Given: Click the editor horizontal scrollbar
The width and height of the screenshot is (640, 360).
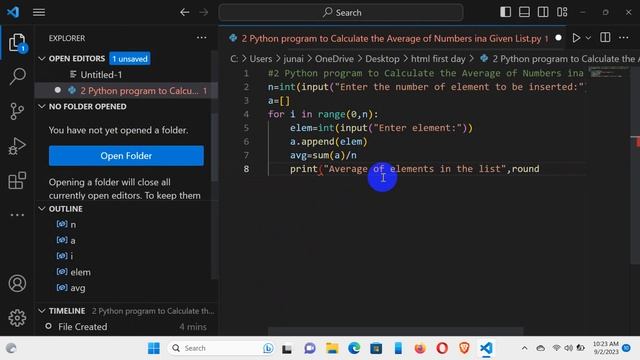Looking at the screenshot, I should coord(395,330).
